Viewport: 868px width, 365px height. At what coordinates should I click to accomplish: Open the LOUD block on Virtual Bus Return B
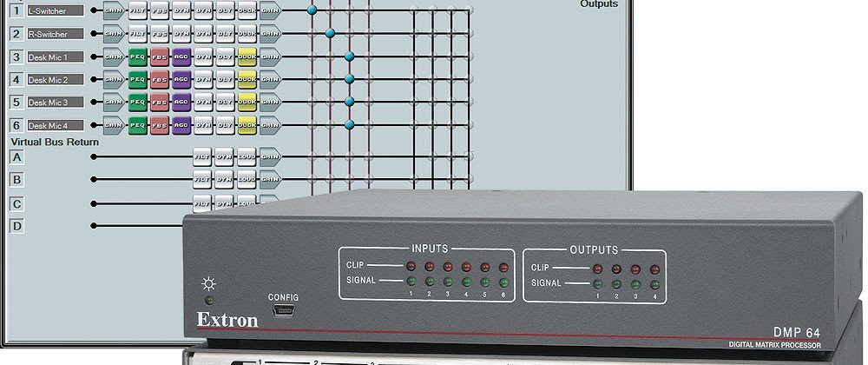[x=247, y=179]
